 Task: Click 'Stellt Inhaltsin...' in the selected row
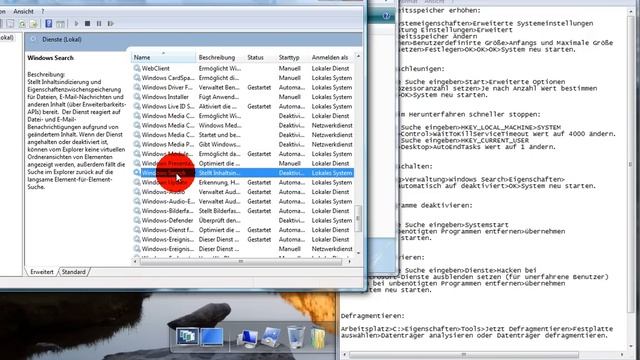(219, 173)
